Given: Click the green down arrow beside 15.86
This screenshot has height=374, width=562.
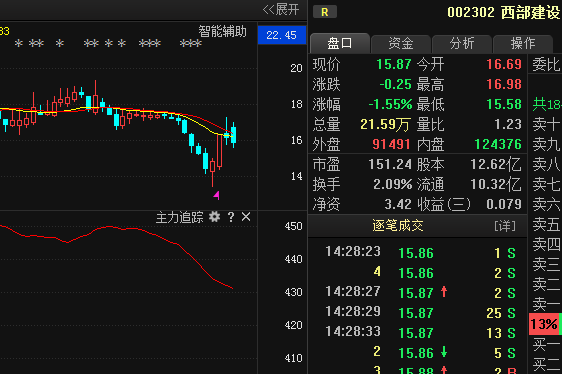Looking at the screenshot, I should point(444,352).
